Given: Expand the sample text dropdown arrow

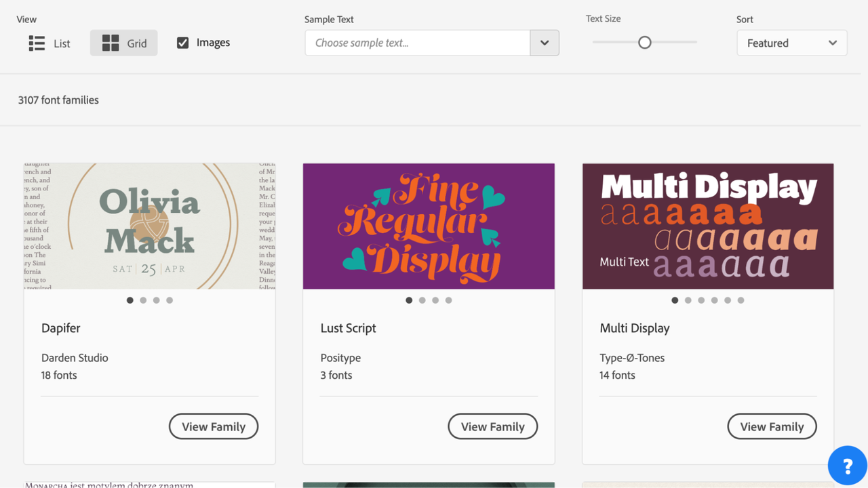Looking at the screenshot, I should [x=545, y=43].
